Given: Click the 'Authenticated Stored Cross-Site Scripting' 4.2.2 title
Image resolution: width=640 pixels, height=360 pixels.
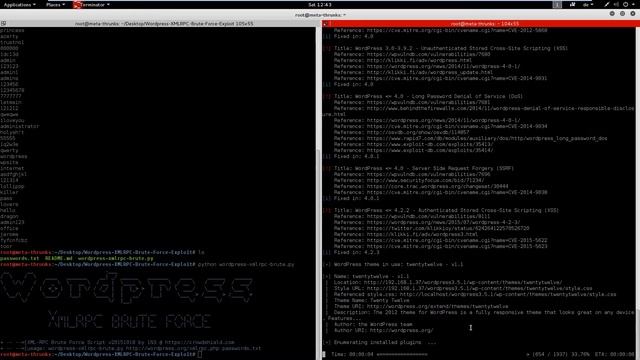Looking at the screenshot, I should [446, 210].
